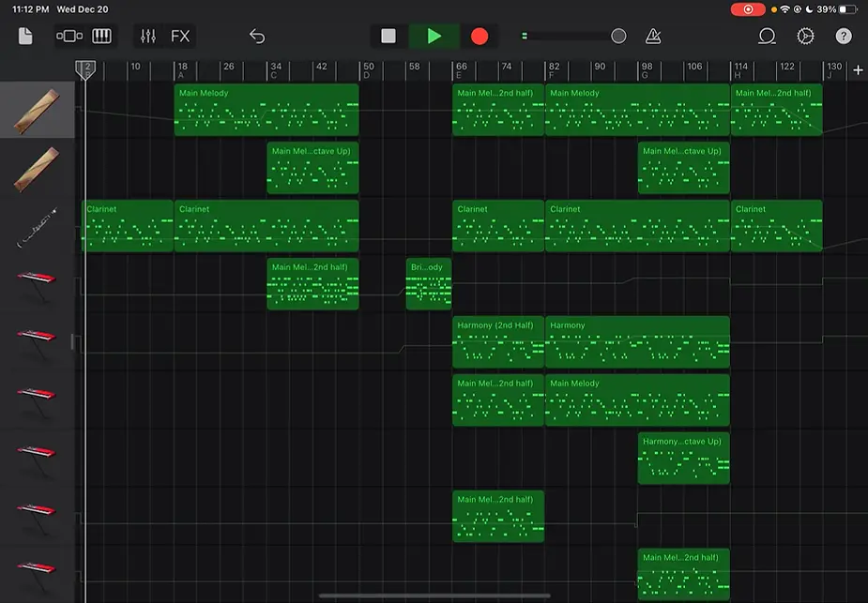
Task: Select sixth-track Main Melody region at bar 82
Action: [637, 400]
